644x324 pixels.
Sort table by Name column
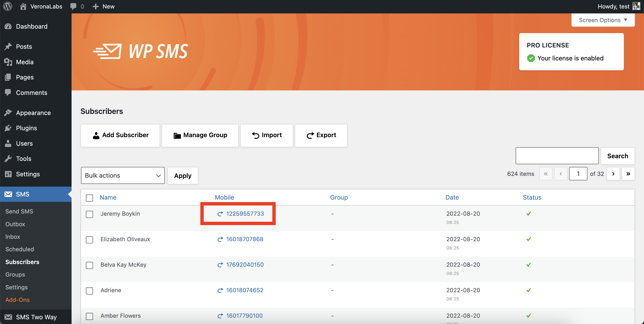click(108, 197)
